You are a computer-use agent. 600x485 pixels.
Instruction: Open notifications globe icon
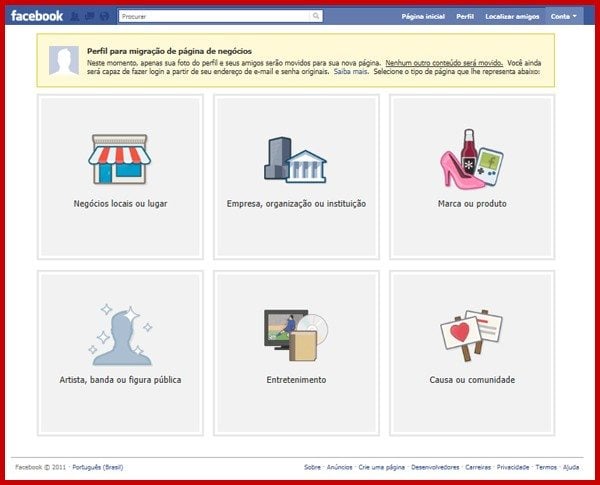pos(104,16)
